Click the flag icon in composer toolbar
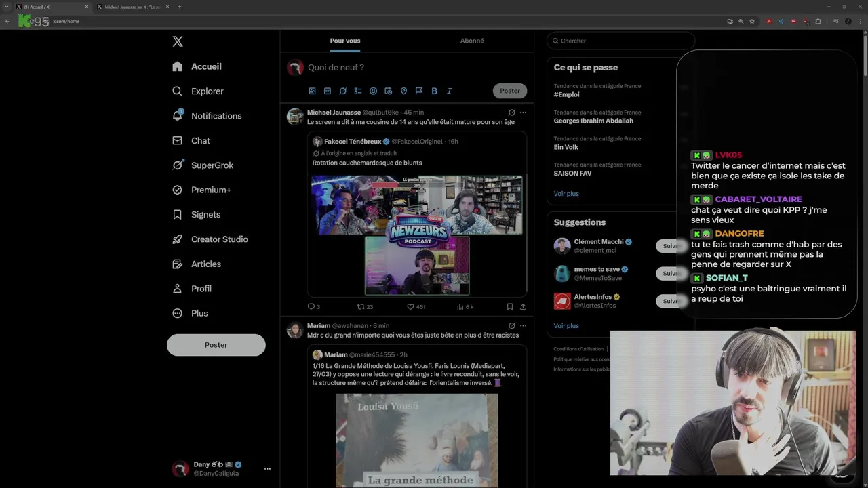The width and height of the screenshot is (868, 488). pos(419,91)
